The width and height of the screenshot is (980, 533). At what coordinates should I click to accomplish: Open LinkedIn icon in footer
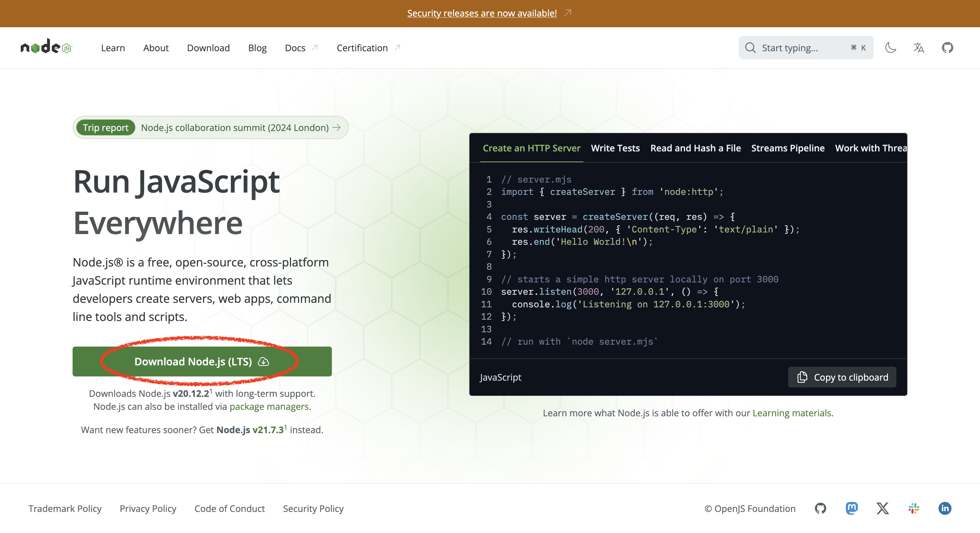[x=945, y=508]
